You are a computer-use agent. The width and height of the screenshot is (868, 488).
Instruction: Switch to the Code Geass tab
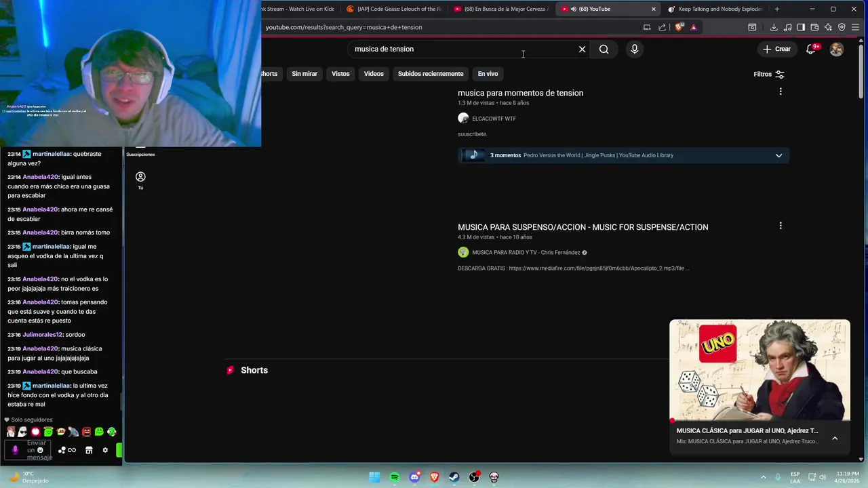[393, 9]
